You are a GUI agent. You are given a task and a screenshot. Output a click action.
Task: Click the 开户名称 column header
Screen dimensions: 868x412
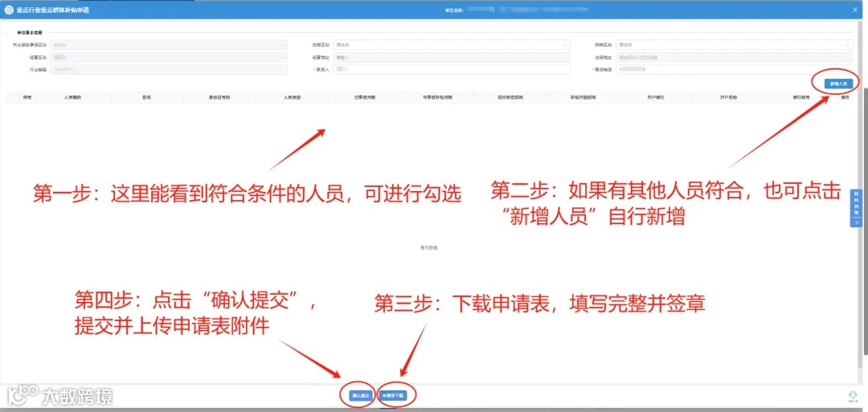coord(728,97)
